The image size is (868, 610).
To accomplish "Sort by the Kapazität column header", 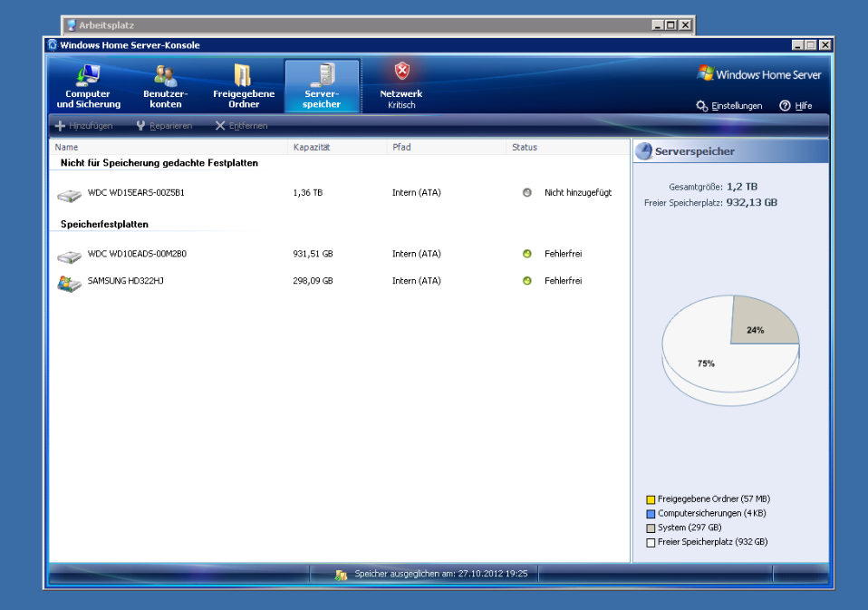I will click(336, 147).
